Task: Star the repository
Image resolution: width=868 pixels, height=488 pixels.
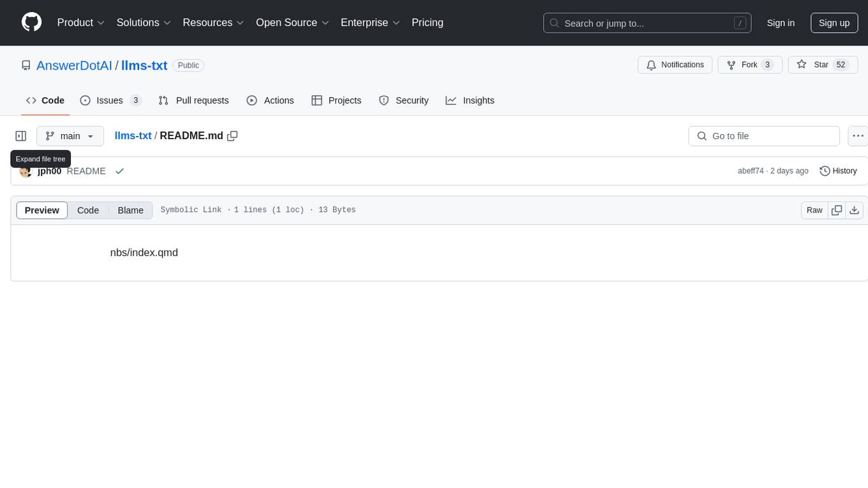Action: [823, 65]
